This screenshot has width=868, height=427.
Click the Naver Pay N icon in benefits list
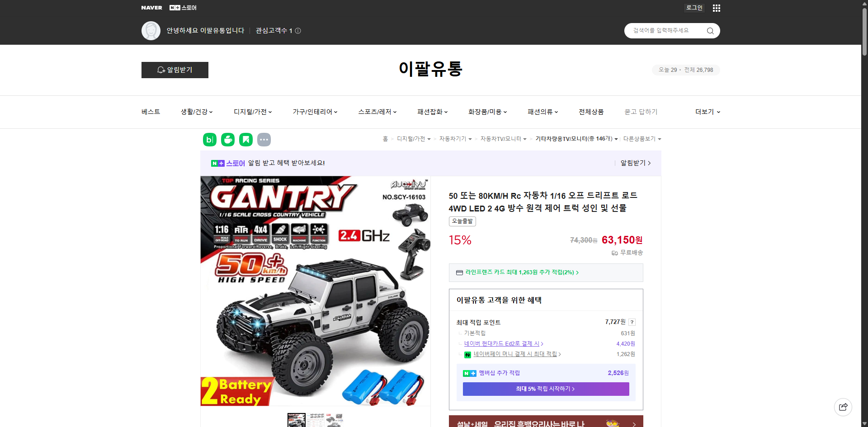tap(467, 355)
